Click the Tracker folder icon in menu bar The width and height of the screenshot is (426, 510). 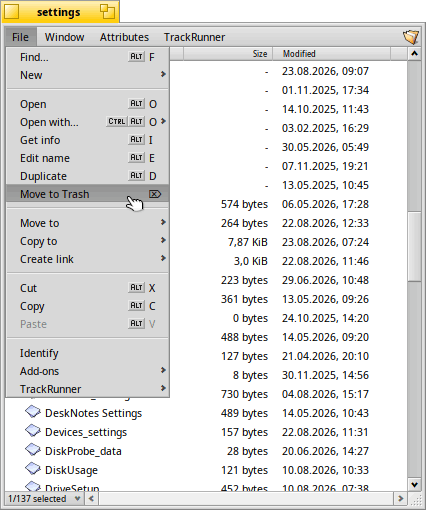tap(410, 37)
